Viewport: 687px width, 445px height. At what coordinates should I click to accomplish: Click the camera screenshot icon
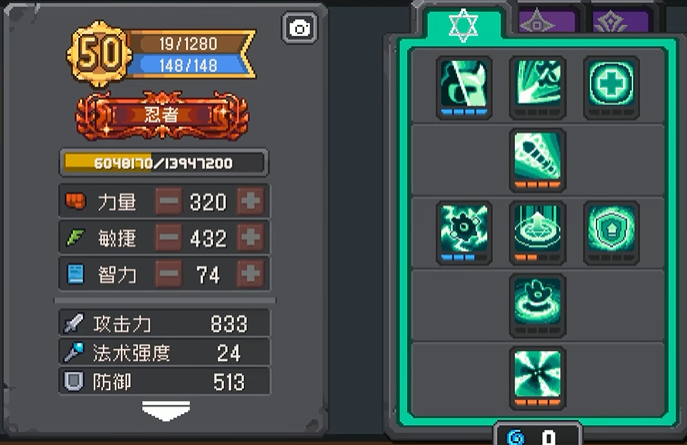pyautogui.click(x=299, y=28)
